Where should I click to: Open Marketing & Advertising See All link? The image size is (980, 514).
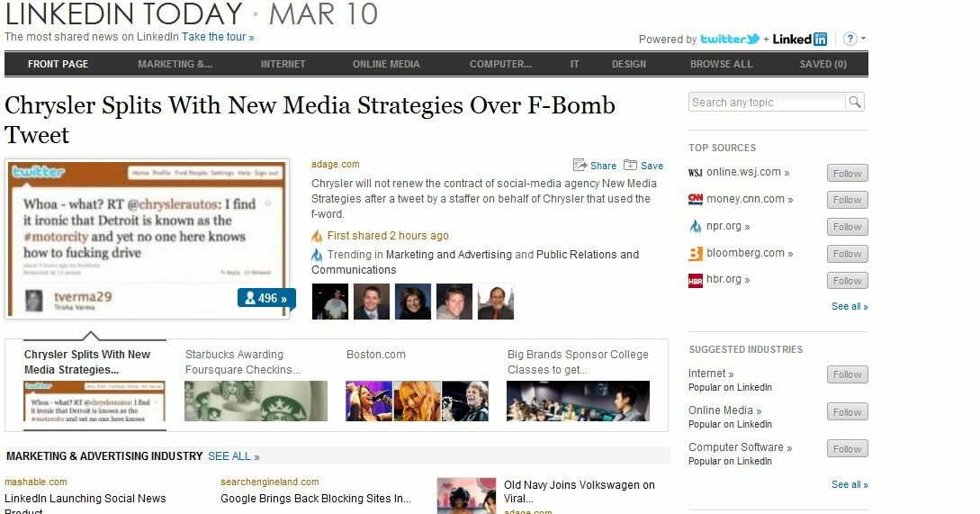(233, 456)
